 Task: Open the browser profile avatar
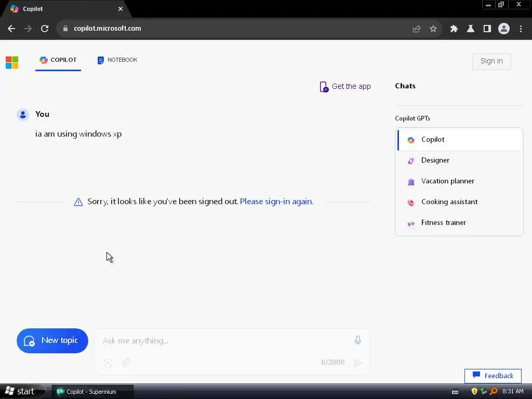[x=503, y=29]
